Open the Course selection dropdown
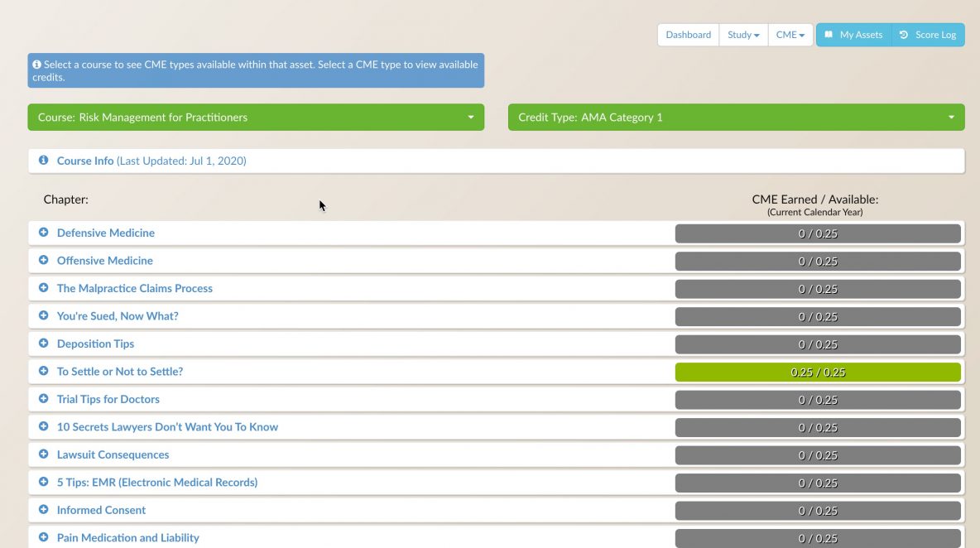The image size is (980, 548). click(x=256, y=118)
